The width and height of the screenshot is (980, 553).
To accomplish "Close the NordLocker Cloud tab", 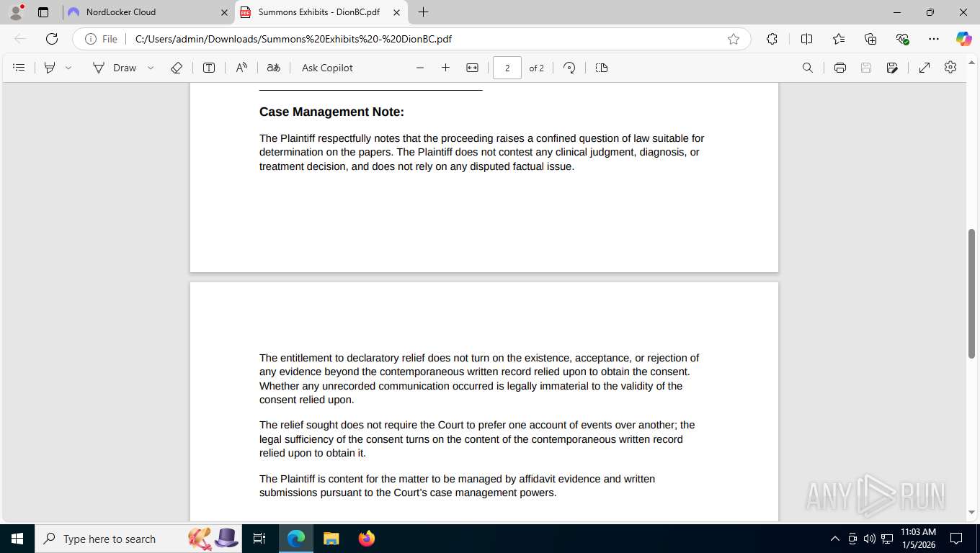I will point(223,12).
